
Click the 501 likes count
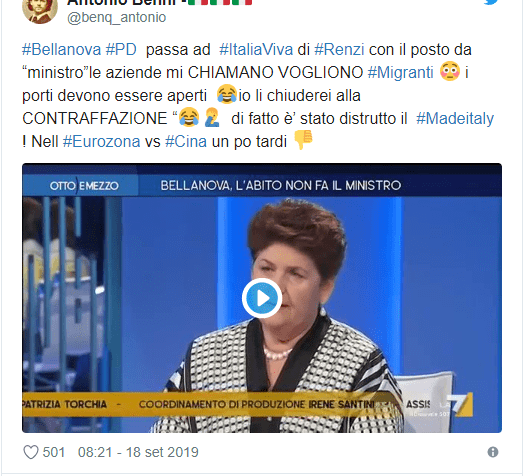coord(54,452)
